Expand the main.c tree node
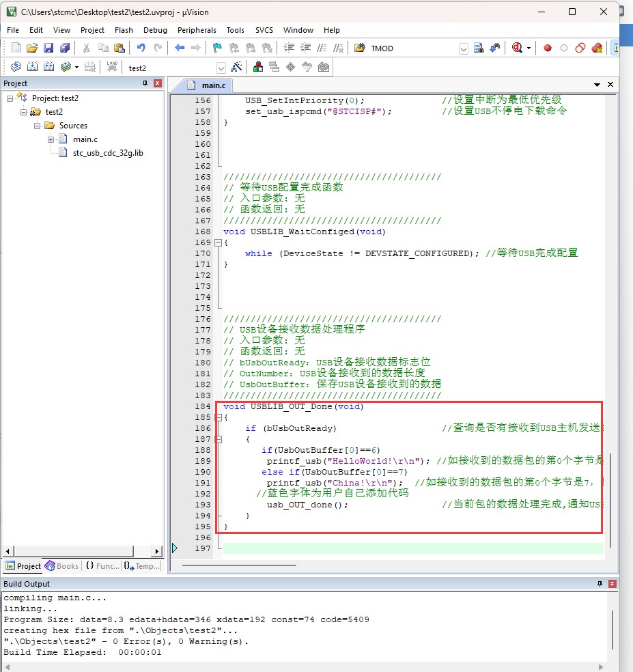Screen dimensions: 633x672 click(x=51, y=140)
